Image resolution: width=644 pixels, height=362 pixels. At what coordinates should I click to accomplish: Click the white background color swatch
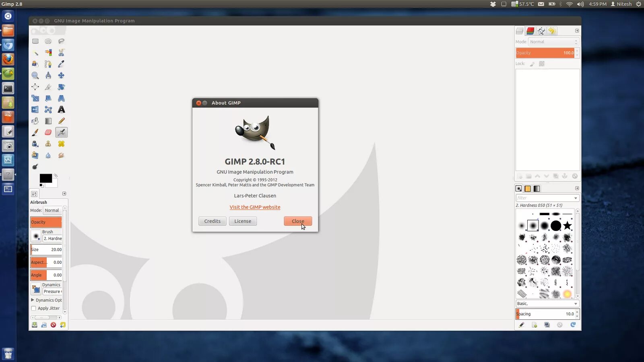click(x=54, y=185)
